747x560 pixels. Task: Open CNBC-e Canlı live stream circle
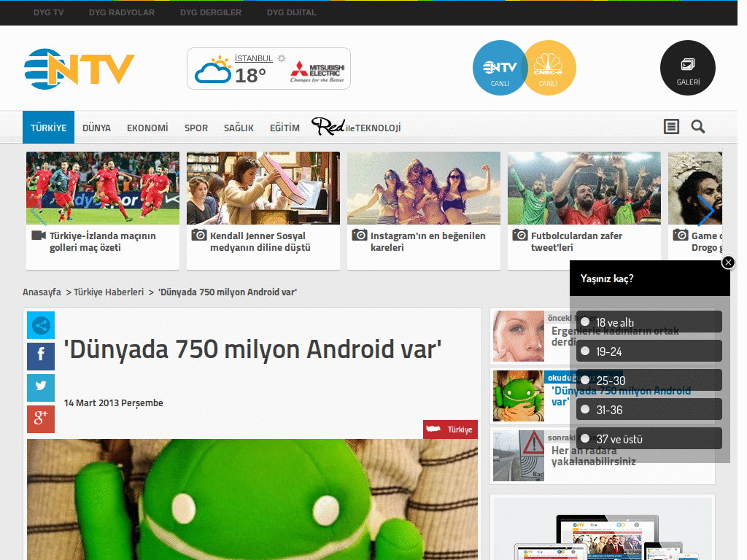(549, 68)
